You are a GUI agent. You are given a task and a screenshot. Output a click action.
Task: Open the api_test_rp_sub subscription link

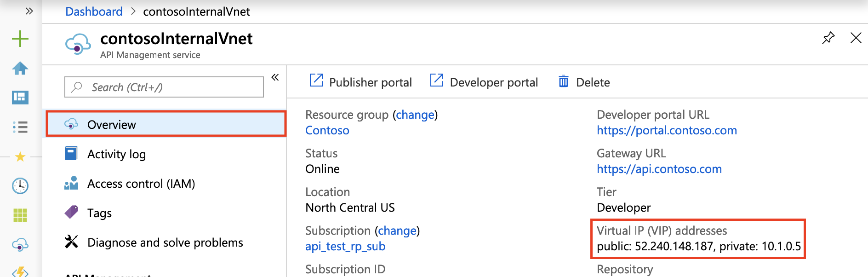[x=345, y=246]
